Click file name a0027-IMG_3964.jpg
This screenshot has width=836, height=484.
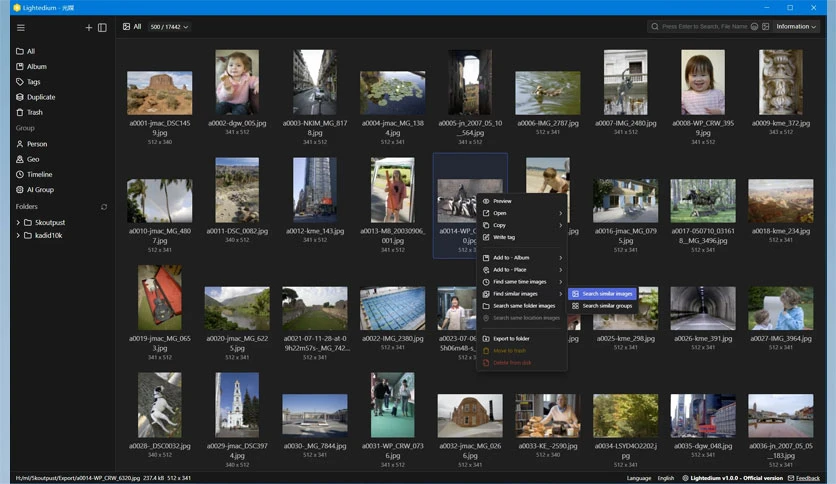(781, 338)
